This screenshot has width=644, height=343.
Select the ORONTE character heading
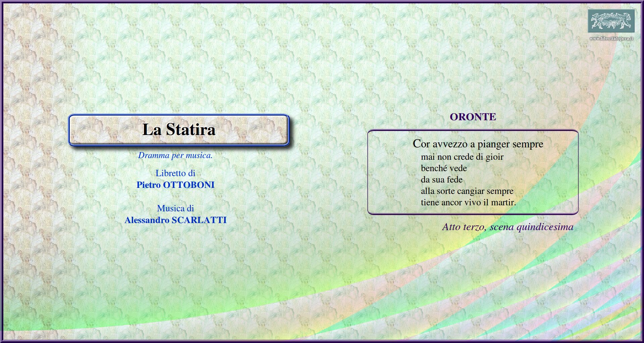click(x=473, y=117)
